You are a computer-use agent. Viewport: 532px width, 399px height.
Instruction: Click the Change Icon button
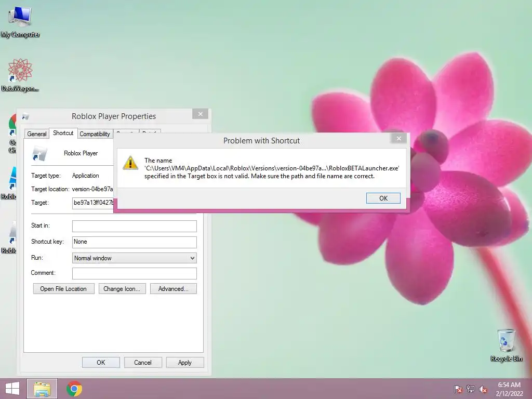[122, 289]
